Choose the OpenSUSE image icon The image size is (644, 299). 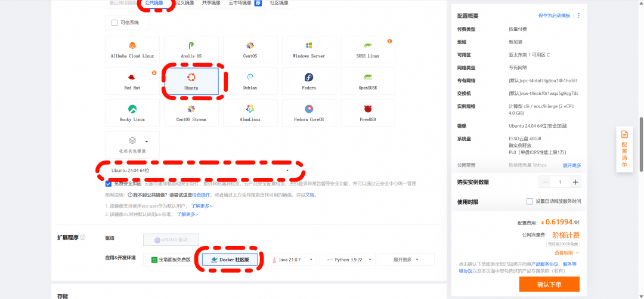click(367, 78)
